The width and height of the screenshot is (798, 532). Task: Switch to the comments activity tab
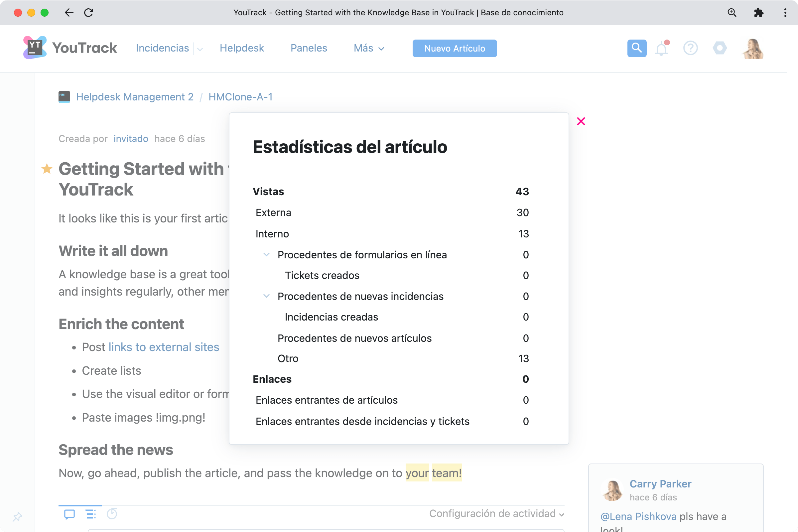69,514
